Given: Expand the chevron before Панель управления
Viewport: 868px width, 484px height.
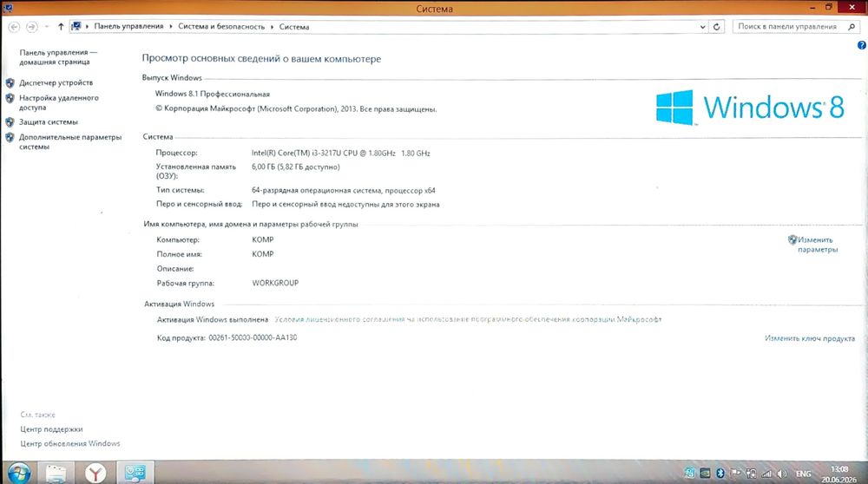Looking at the screenshot, I should pyautogui.click(x=87, y=27).
